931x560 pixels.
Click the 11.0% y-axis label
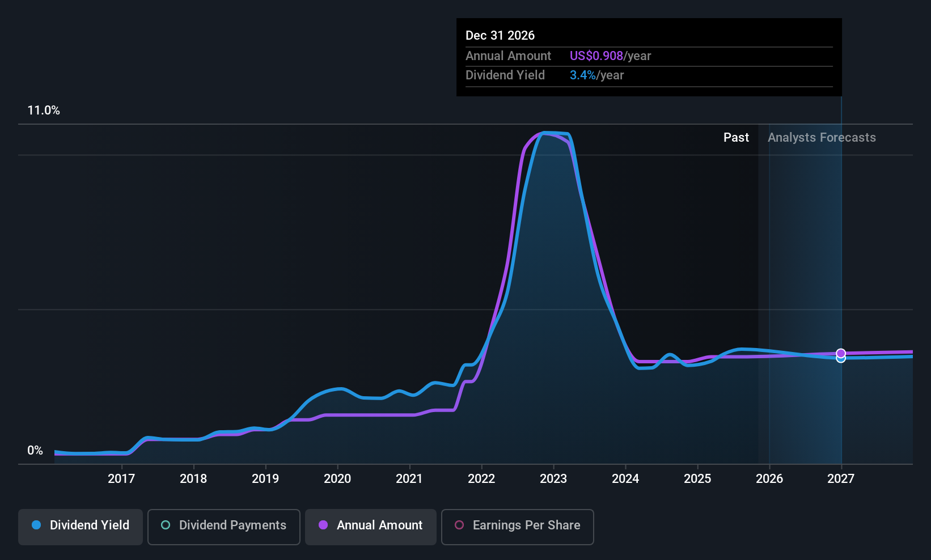tap(44, 111)
